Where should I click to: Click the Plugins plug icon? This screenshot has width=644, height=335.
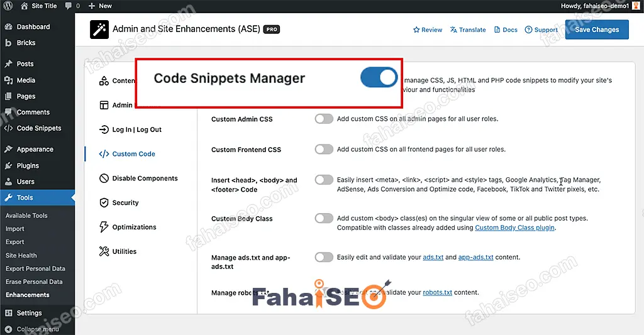point(8,165)
